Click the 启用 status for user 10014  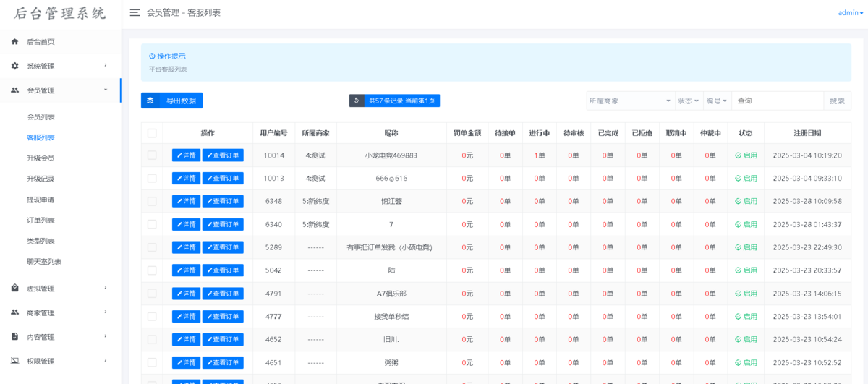[746, 155]
